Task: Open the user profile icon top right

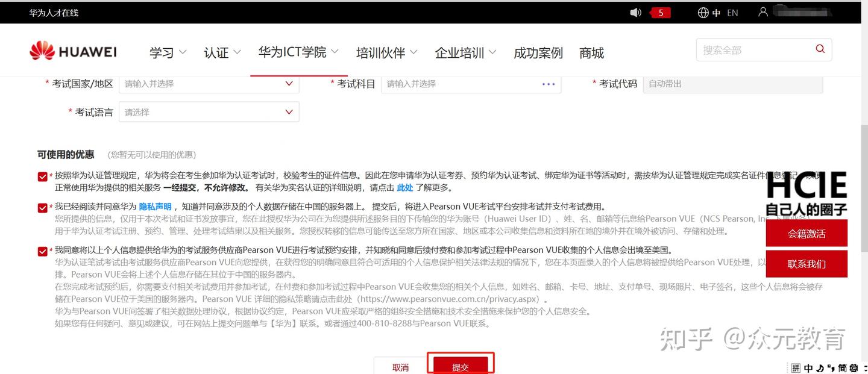Action: [x=763, y=11]
